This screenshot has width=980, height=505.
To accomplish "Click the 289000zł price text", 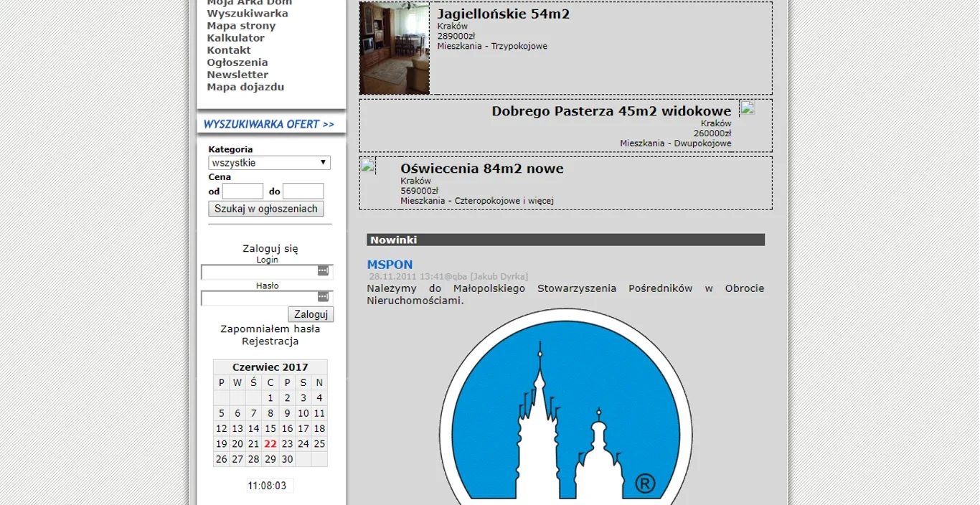I will pyautogui.click(x=456, y=36).
